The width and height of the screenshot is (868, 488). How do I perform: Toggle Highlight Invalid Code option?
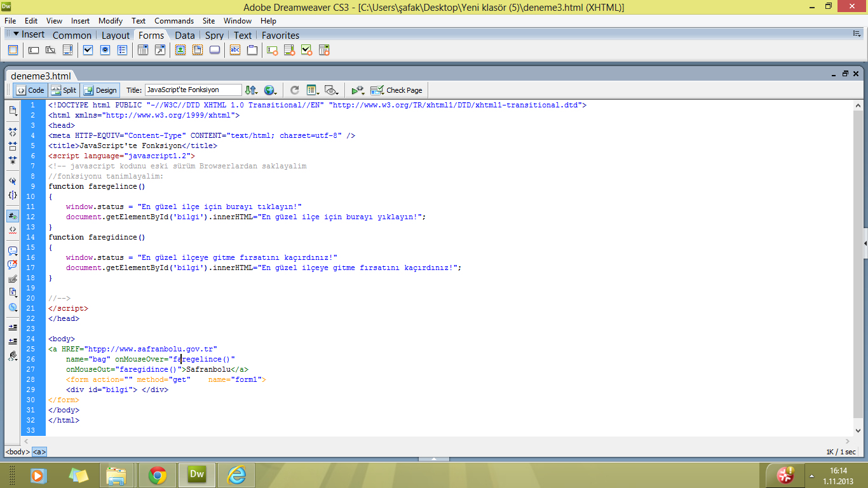pos(13,230)
